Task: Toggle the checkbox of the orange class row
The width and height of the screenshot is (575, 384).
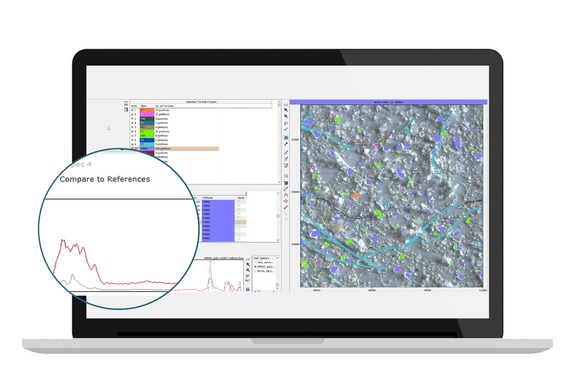Action: (x=132, y=110)
